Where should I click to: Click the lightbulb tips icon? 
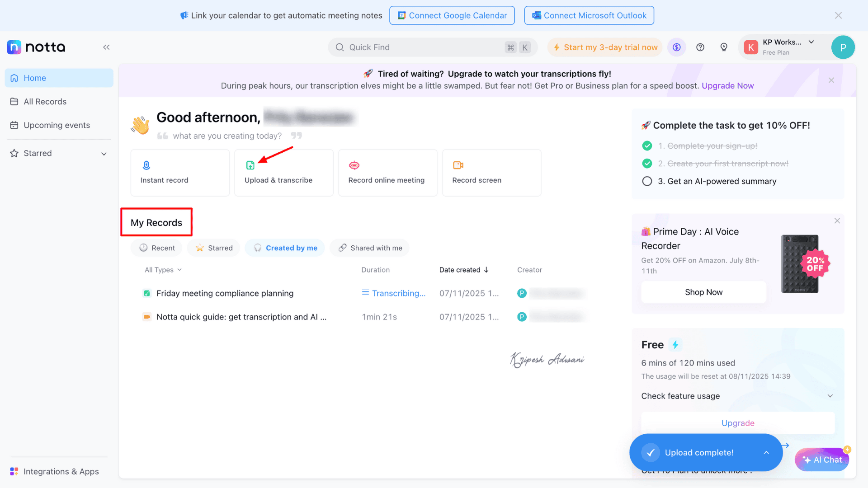(x=723, y=47)
